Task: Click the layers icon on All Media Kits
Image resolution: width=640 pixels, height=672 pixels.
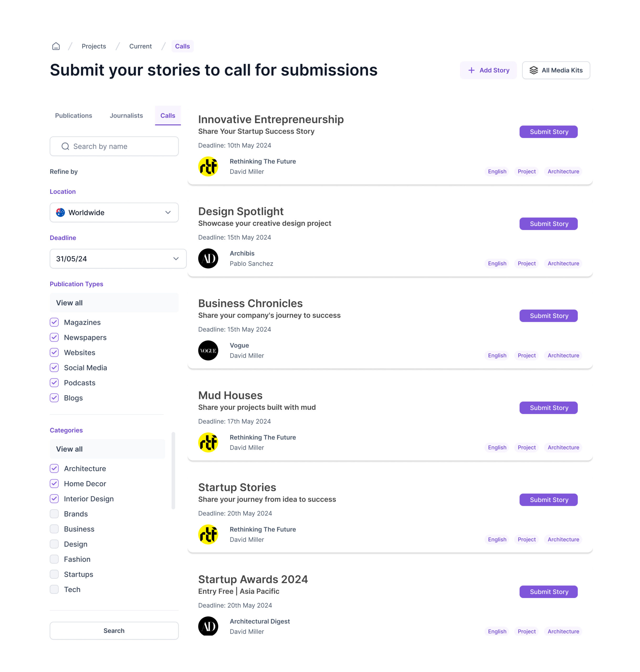Action: pos(533,70)
